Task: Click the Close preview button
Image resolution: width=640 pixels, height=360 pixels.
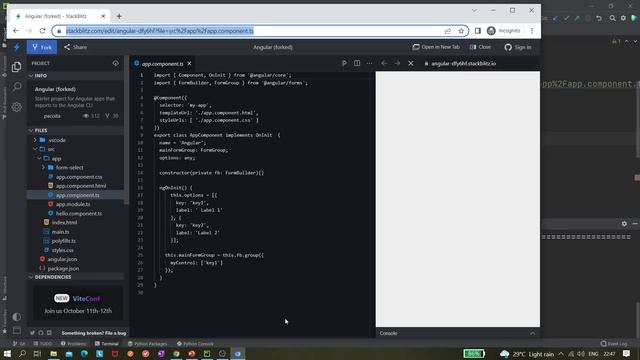Action: coord(480,47)
